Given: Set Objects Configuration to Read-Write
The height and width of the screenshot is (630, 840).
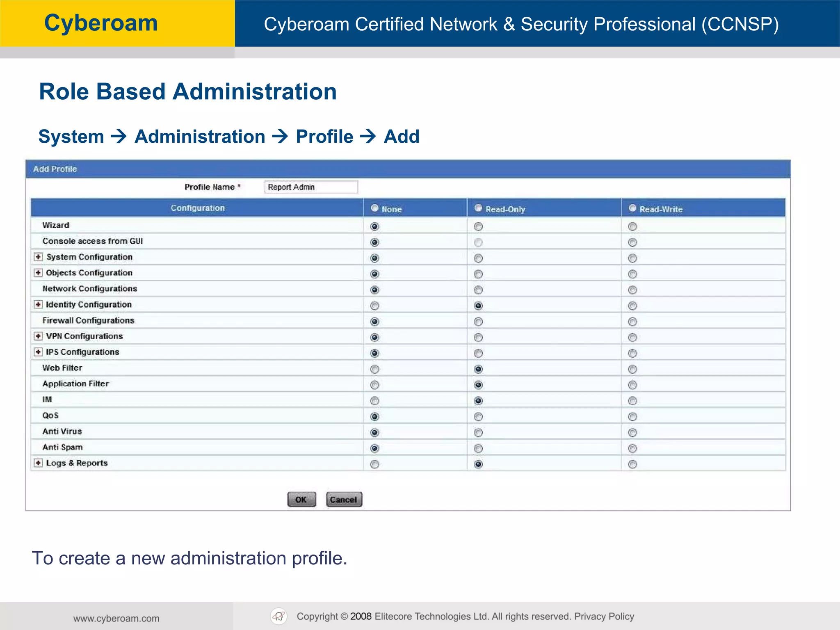Looking at the screenshot, I should pyautogui.click(x=632, y=274).
